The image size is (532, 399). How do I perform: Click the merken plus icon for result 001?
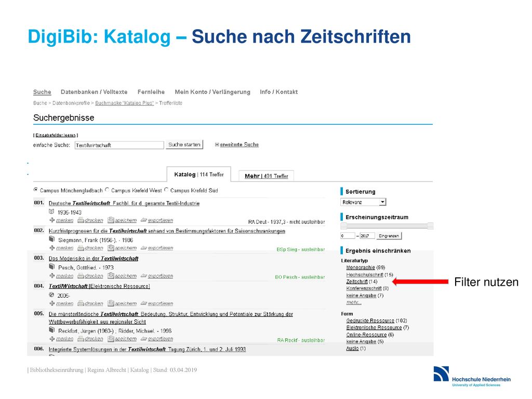coord(52,220)
